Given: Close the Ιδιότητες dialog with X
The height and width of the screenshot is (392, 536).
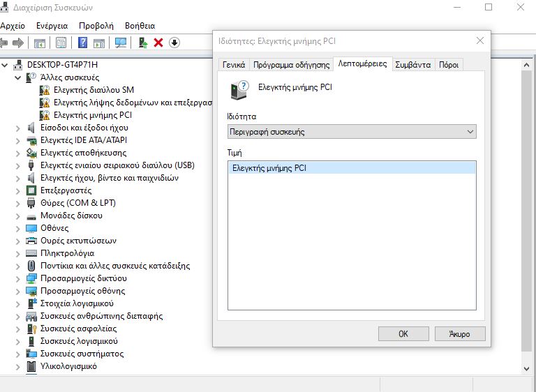Looking at the screenshot, I should (480, 40).
